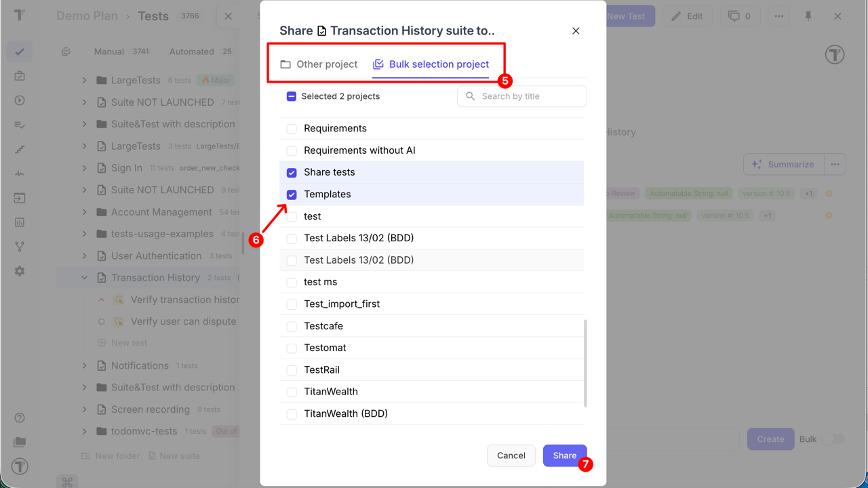Click the project list scrollbar
The height and width of the screenshot is (488, 868).
[585, 363]
